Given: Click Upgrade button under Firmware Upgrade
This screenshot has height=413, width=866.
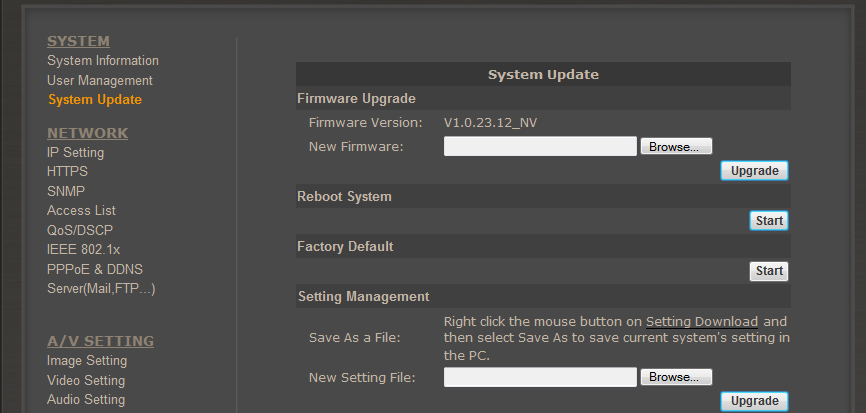Looking at the screenshot, I should (754, 171).
